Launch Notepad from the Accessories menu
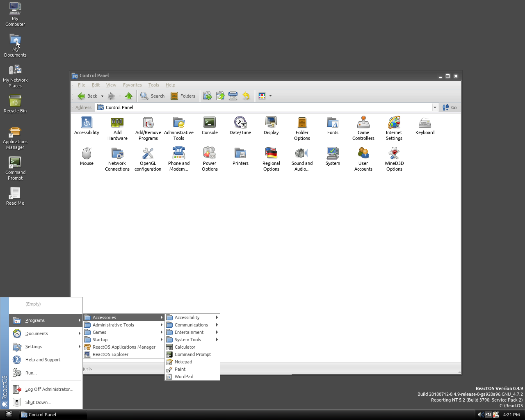The height and width of the screenshot is (420, 525). coord(192,362)
